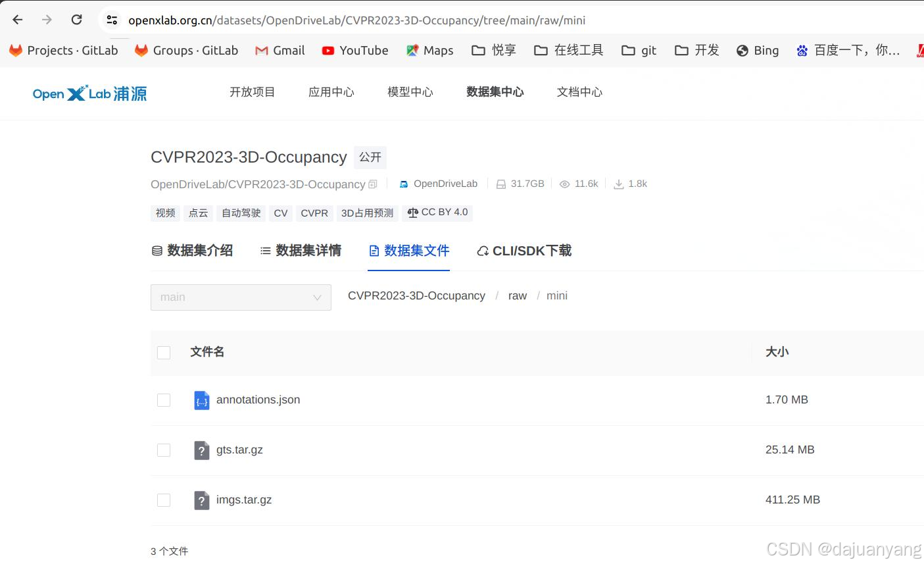Image resolution: width=924 pixels, height=566 pixels.
Task: Open 开放项目 navigation menu
Action: click(252, 92)
